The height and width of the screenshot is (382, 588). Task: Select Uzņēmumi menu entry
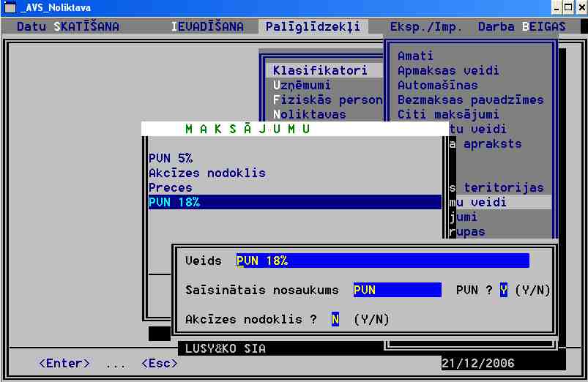pos(302,85)
